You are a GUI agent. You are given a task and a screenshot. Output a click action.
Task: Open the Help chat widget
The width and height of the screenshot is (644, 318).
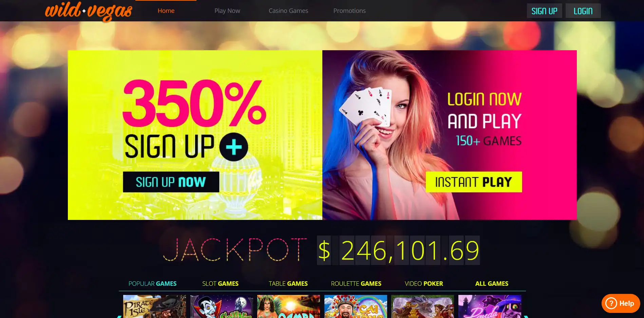click(x=621, y=303)
